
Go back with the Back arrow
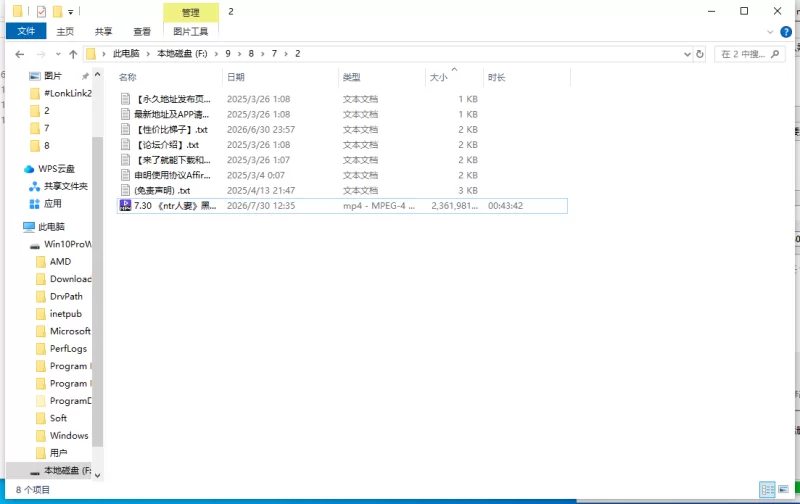[x=19, y=54]
